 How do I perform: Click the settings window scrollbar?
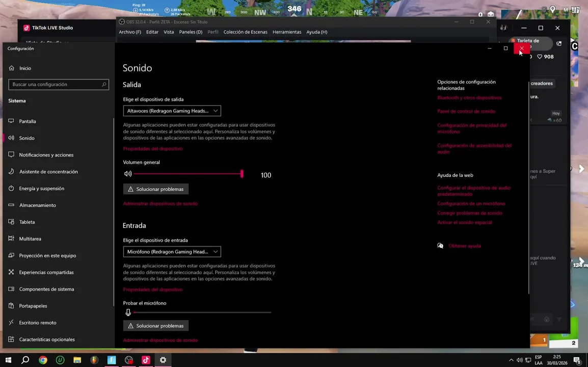click(x=529, y=188)
